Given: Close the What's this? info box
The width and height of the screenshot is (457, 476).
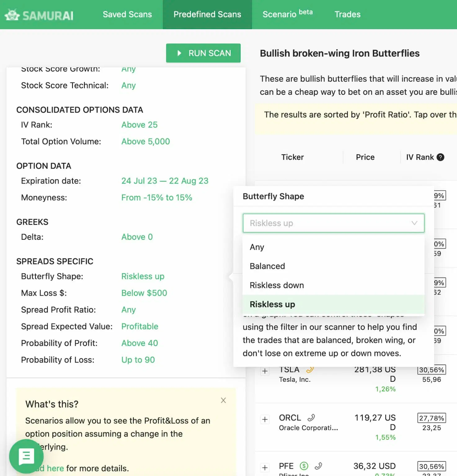Looking at the screenshot, I should [x=223, y=400].
